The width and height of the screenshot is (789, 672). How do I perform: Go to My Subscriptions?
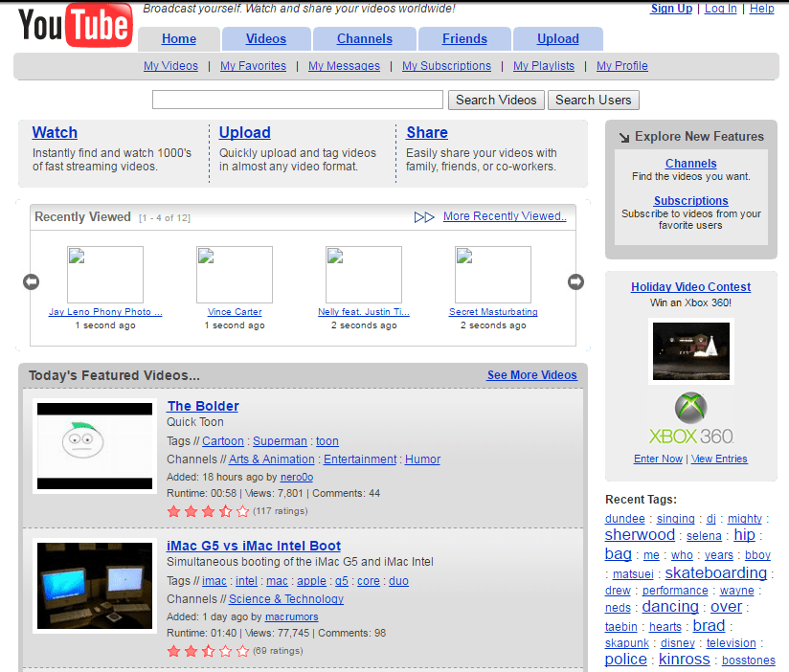447,66
